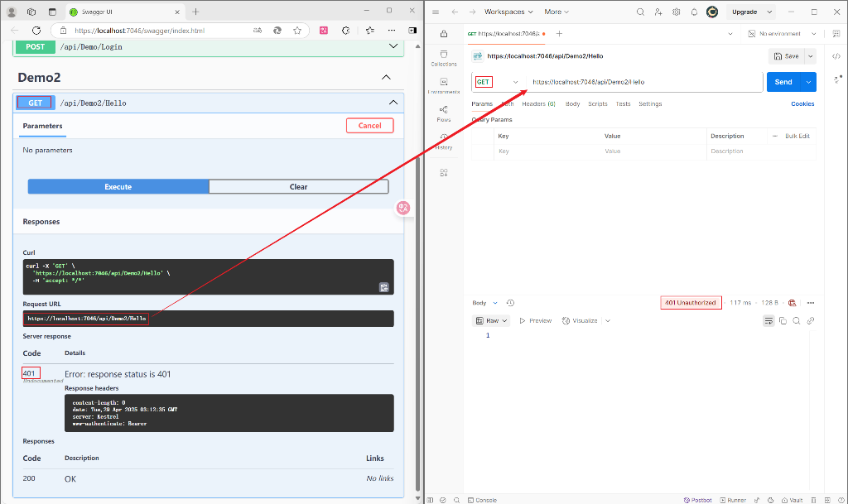Open Send button options arrow
This screenshot has width=848, height=504.
(x=808, y=82)
